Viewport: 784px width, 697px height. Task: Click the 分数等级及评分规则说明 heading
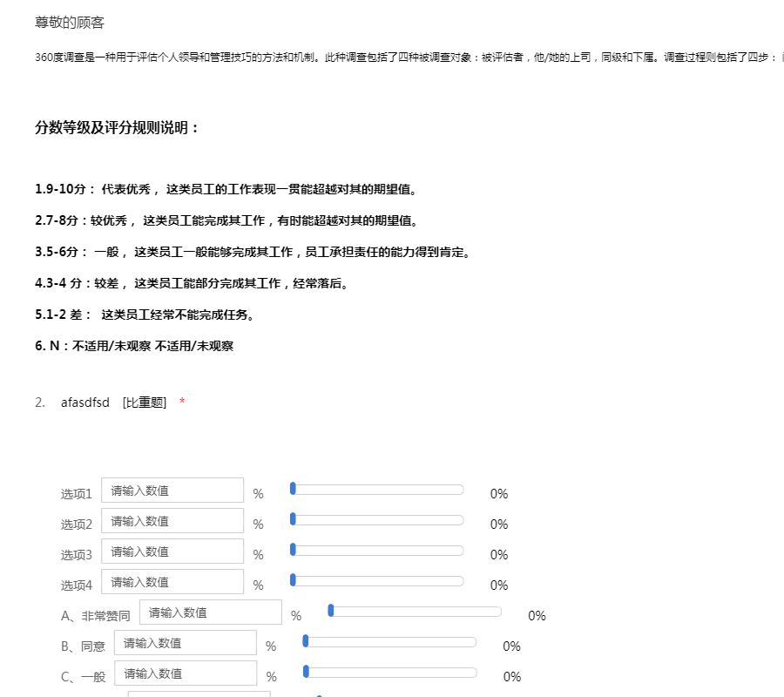pos(117,128)
